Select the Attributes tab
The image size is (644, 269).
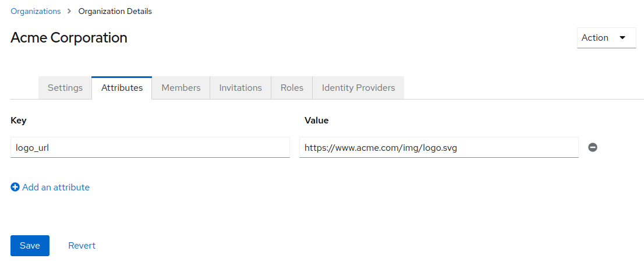pyautogui.click(x=122, y=88)
